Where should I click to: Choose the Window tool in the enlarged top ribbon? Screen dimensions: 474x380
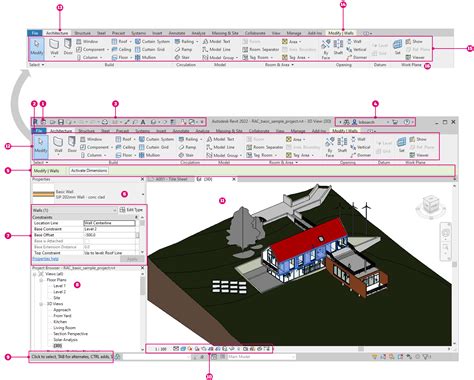(x=87, y=41)
